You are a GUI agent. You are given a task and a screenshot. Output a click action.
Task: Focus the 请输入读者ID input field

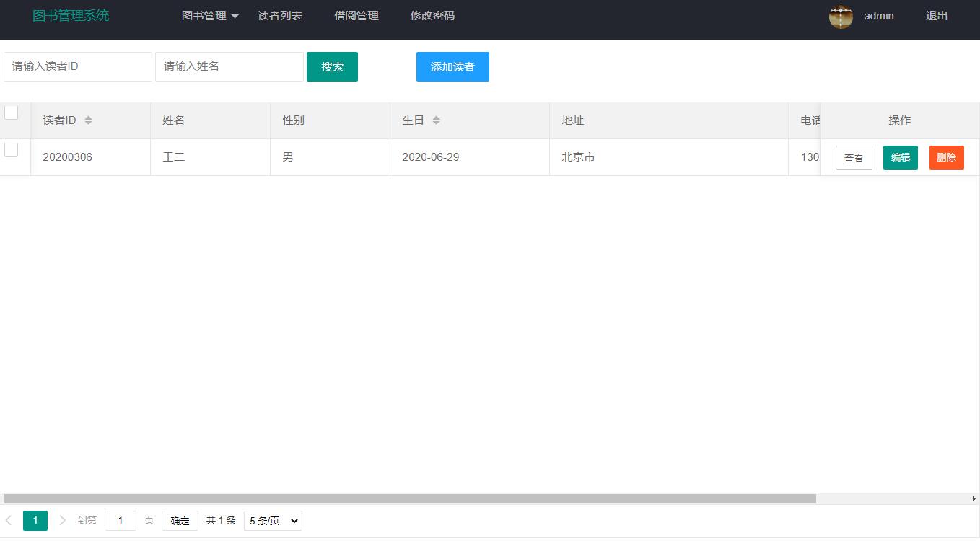pos(78,66)
